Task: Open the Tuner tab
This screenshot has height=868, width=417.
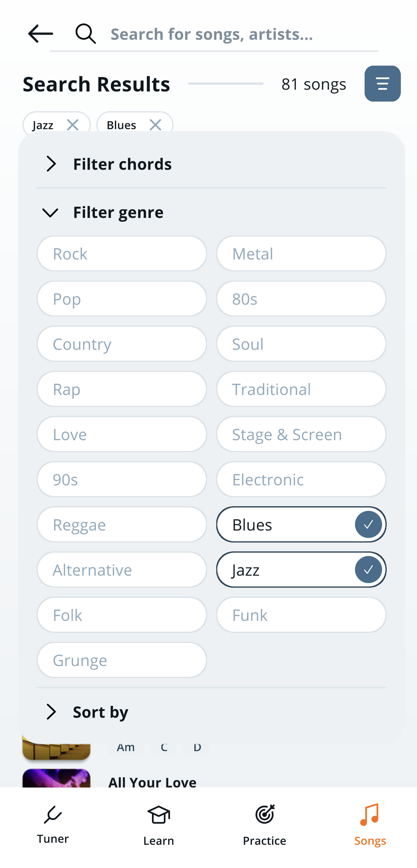Action: 53,824
